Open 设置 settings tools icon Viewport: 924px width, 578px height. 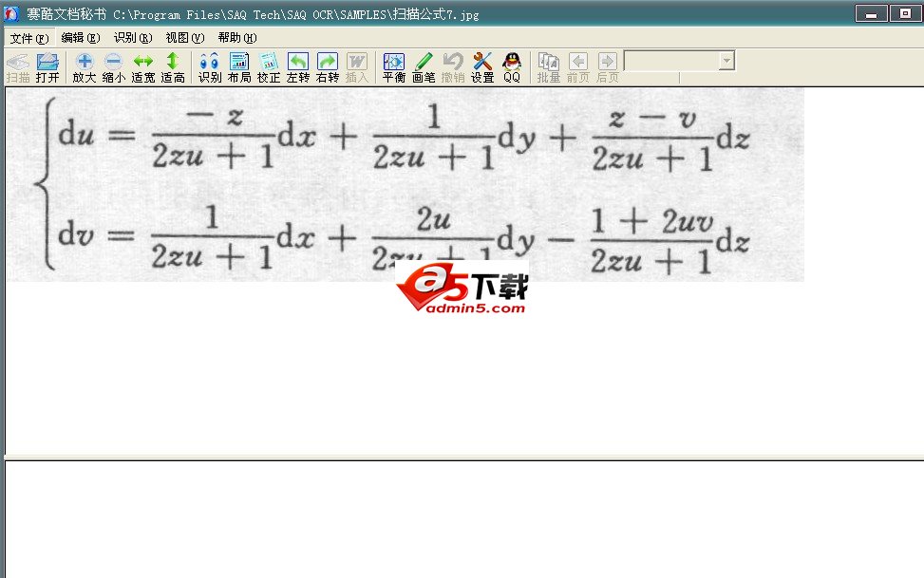pos(482,67)
